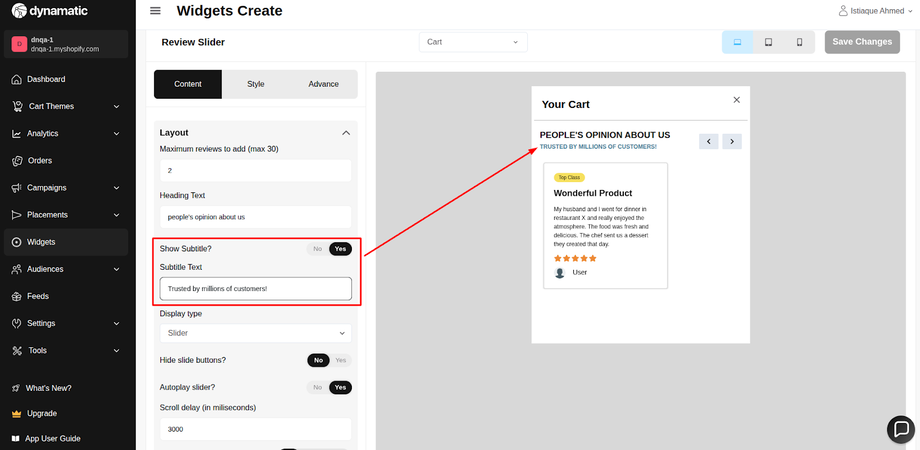Toggle Hide slide buttons switch

[x=329, y=360]
